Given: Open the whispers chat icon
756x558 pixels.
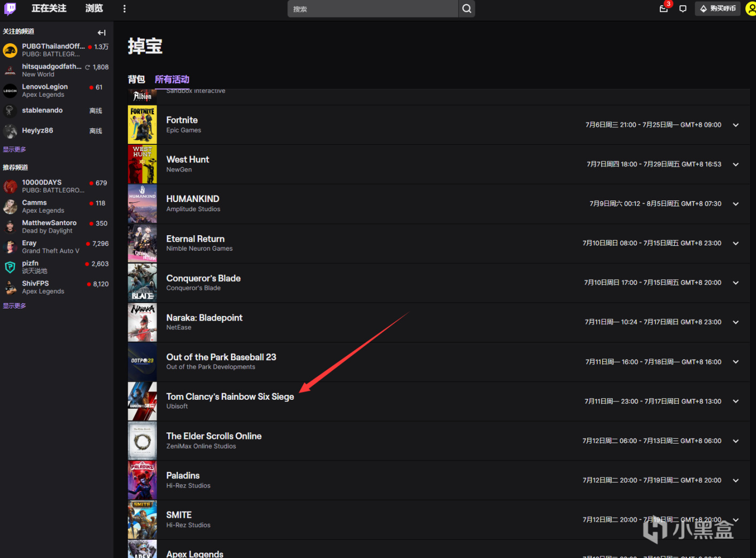Looking at the screenshot, I should coord(683,9).
